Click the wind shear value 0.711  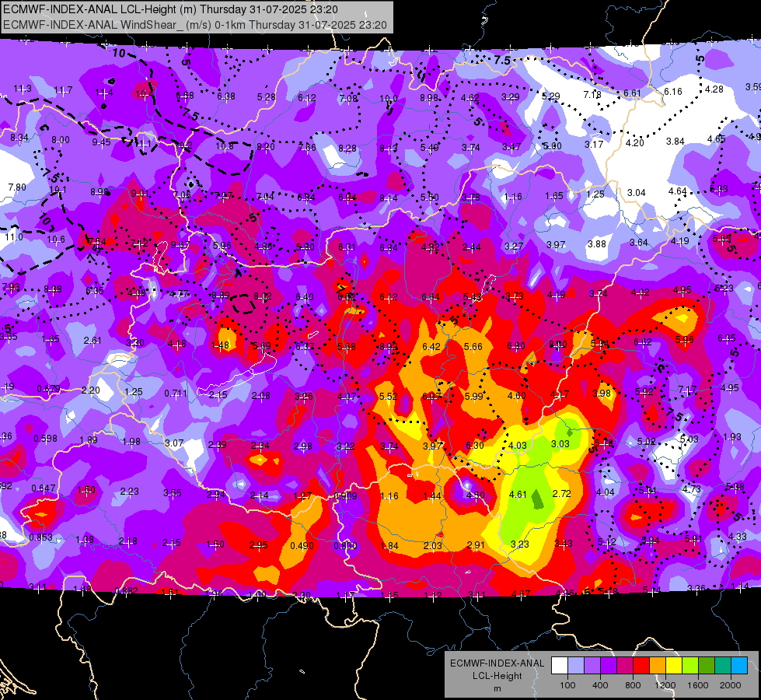pos(176,394)
